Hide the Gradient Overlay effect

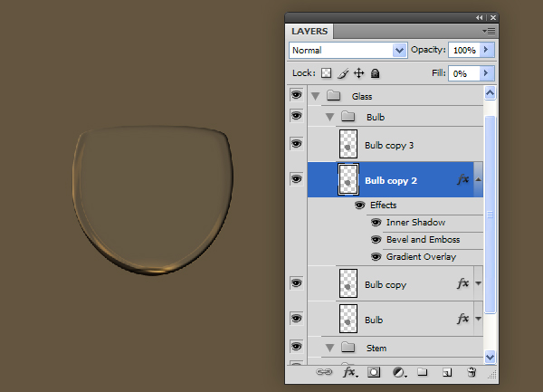[x=376, y=256]
